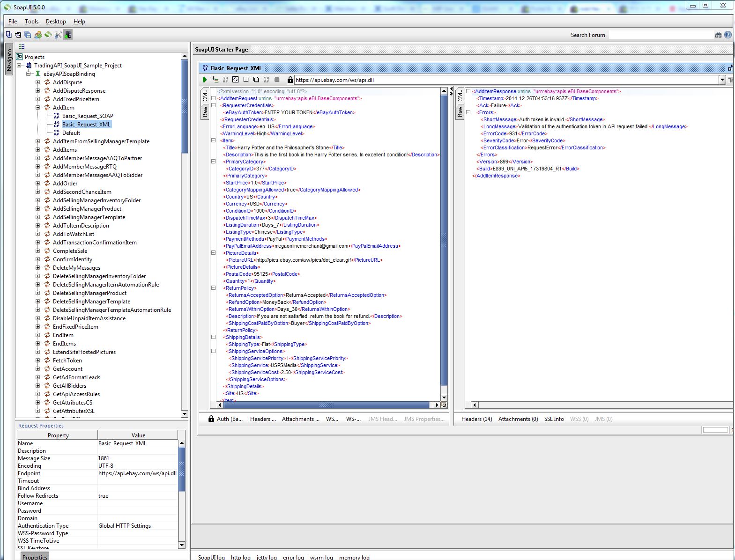Open the Tools menu
Viewport: 735px width, 560px height.
(x=31, y=22)
